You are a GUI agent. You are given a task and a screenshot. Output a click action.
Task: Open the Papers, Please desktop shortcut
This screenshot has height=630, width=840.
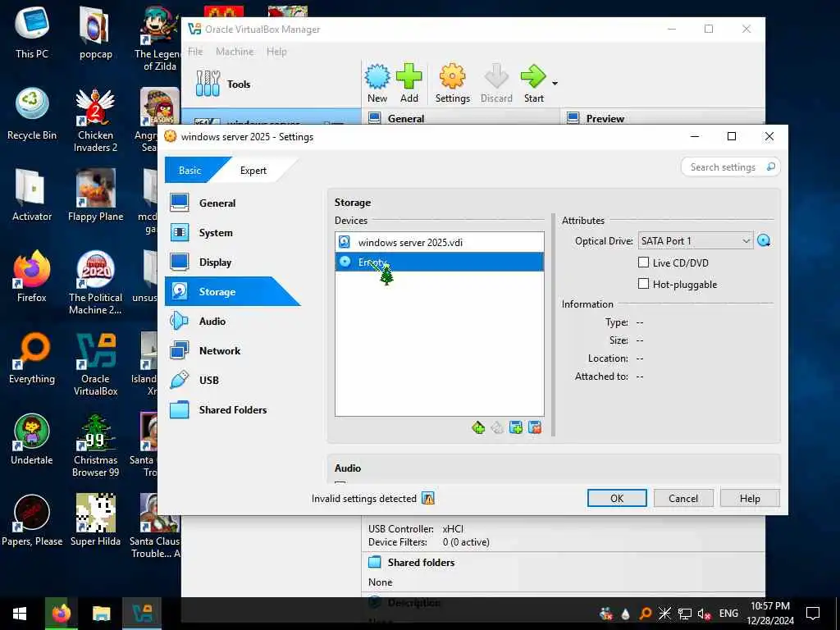coord(32,521)
